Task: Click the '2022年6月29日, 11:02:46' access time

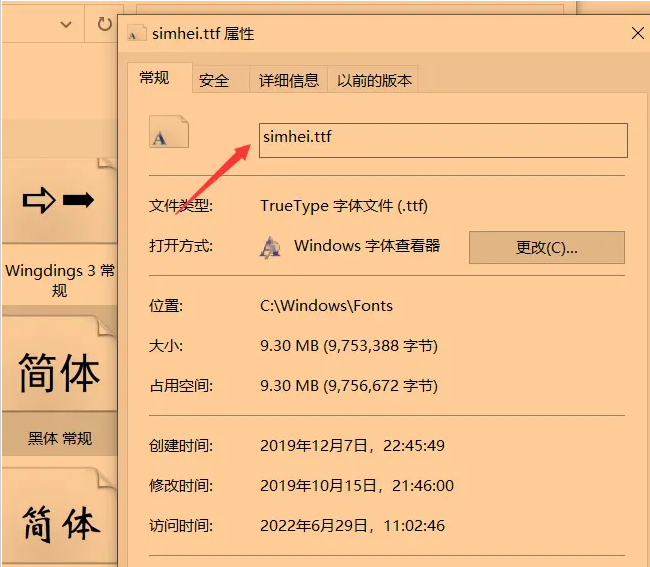Action: click(x=352, y=526)
